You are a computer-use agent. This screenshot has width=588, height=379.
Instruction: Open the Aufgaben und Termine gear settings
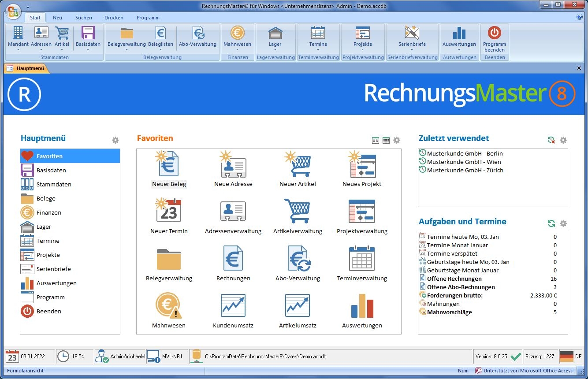point(563,223)
